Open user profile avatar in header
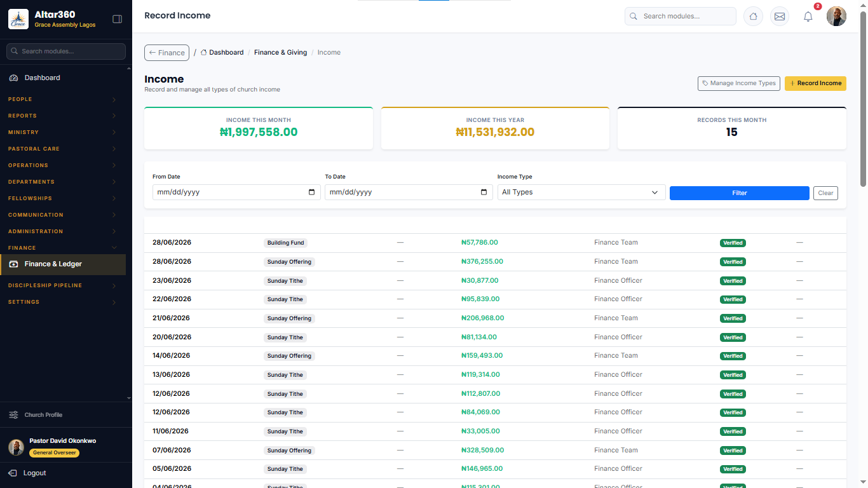Image resolution: width=868 pixels, height=488 pixels. pos(836,17)
